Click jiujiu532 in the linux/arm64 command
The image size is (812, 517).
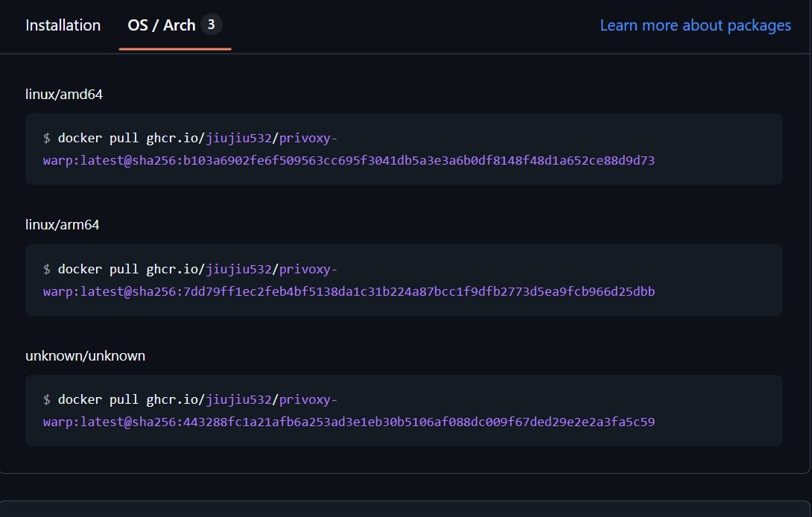click(238, 270)
